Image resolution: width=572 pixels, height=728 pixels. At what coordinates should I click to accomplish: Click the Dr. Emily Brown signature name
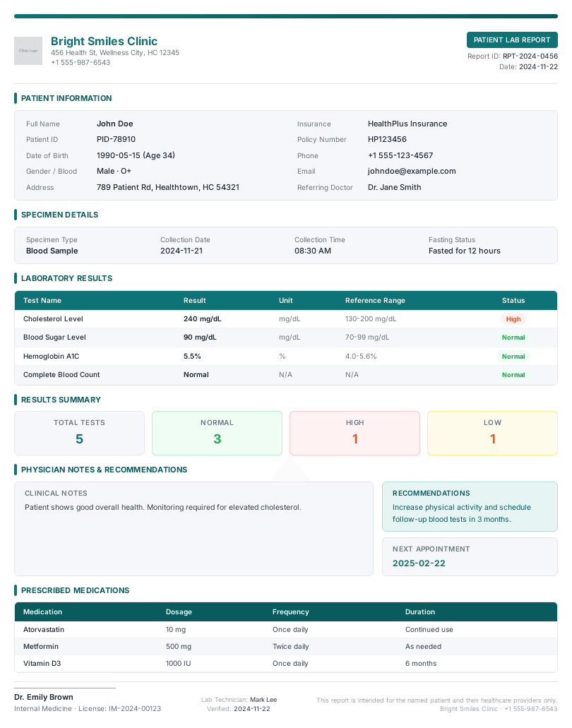(x=44, y=697)
